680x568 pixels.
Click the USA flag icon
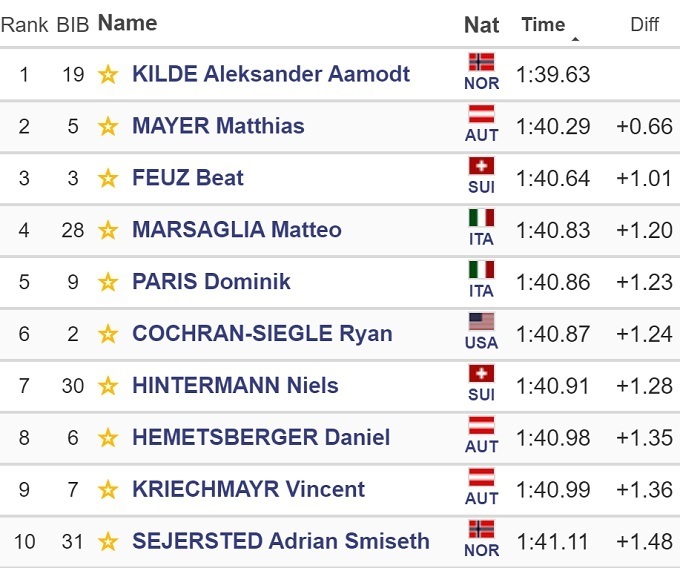point(481,322)
